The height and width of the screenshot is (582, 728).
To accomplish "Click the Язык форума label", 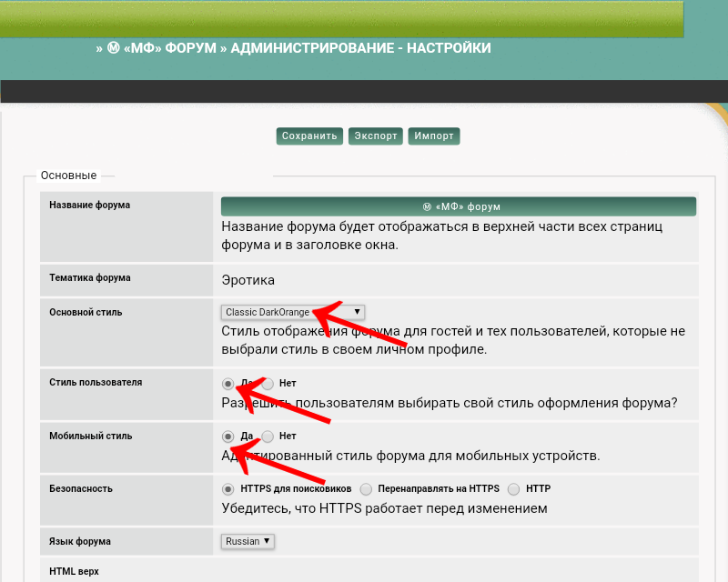I will click(80, 542).
